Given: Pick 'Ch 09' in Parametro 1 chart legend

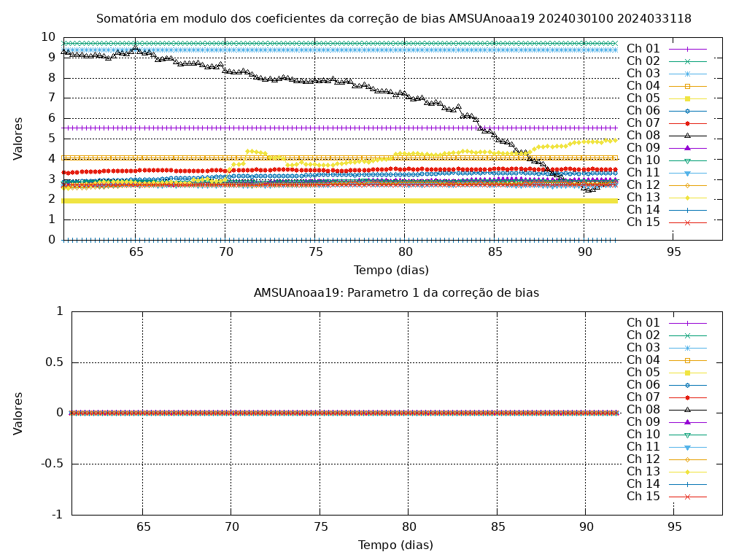Looking at the screenshot, I should click(x=643, y=422).
